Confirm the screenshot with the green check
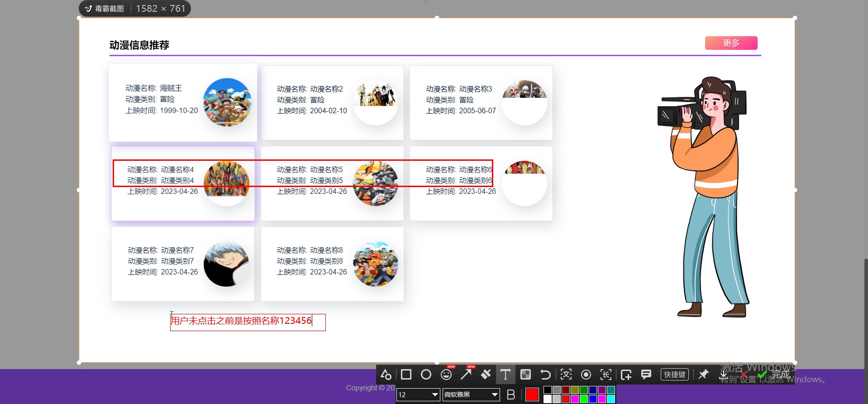 pyautogui.click(x=763, y=375)
